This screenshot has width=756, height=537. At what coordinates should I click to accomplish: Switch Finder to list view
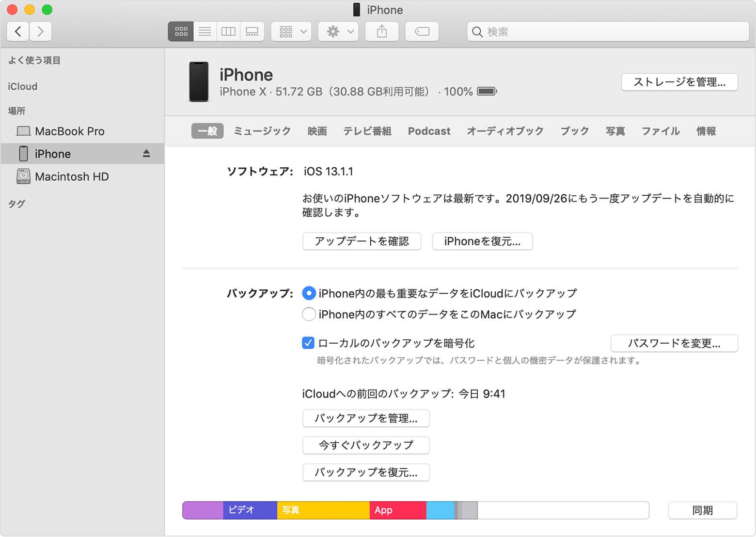(x=205, y=32)
